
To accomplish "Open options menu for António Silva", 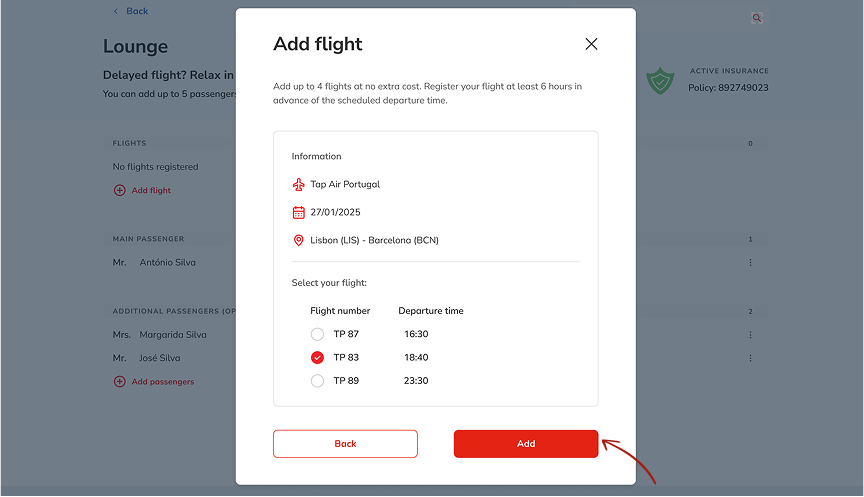I will coord(750,263).
